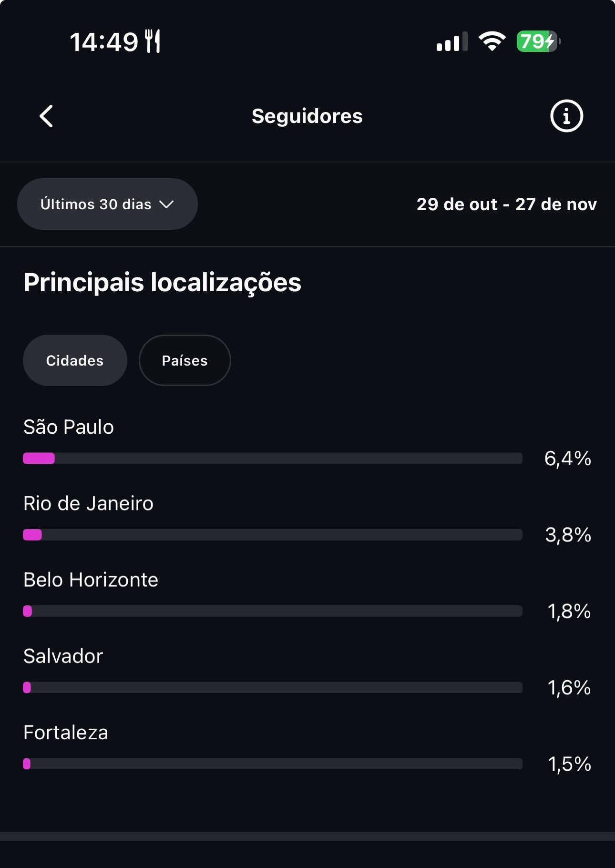Switch to the Países tab
The height and width of the screenshot is (868, 615).
pos(184,360)
